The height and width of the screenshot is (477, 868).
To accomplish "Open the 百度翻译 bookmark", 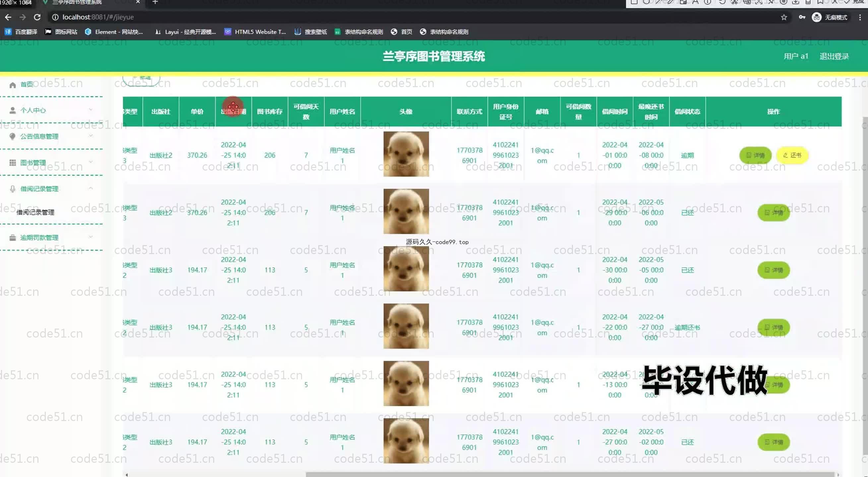I will 21,32.
